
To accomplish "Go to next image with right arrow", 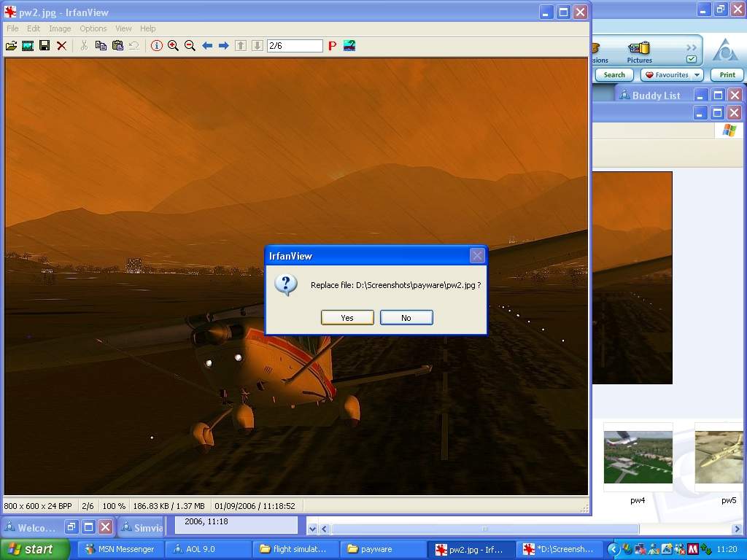I will [x=224, y=46].
